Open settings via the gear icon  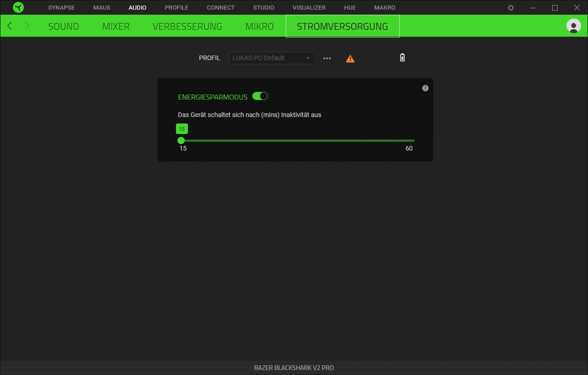tap(511, 8)
